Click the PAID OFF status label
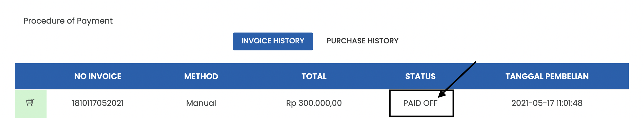The width and height of the screenshot is (644, 118). point(420,103)
